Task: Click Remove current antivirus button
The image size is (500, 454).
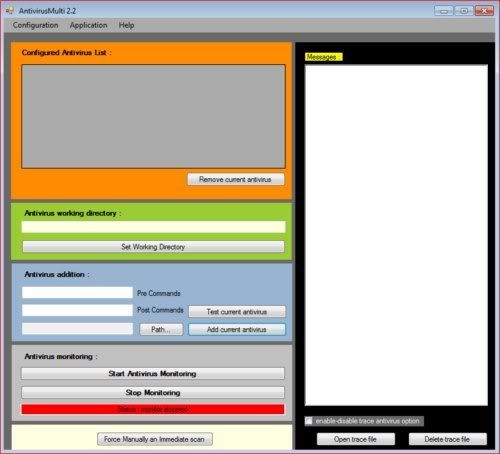Action: pyautogui.click(x=236, y=179)
